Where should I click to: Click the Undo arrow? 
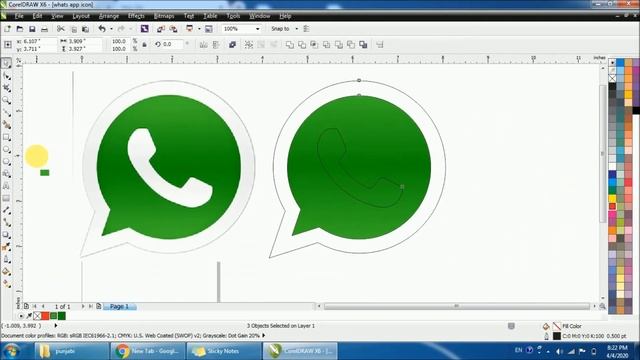coord(102,29)
